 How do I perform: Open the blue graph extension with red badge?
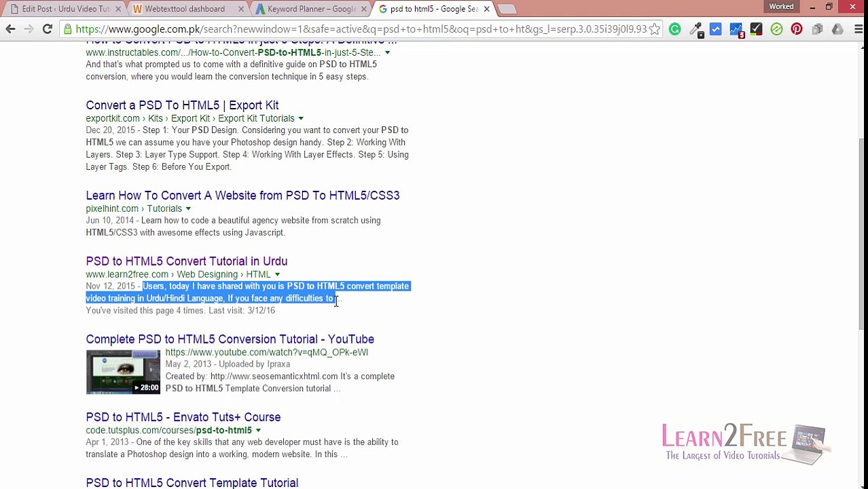(x=736, y=29)
